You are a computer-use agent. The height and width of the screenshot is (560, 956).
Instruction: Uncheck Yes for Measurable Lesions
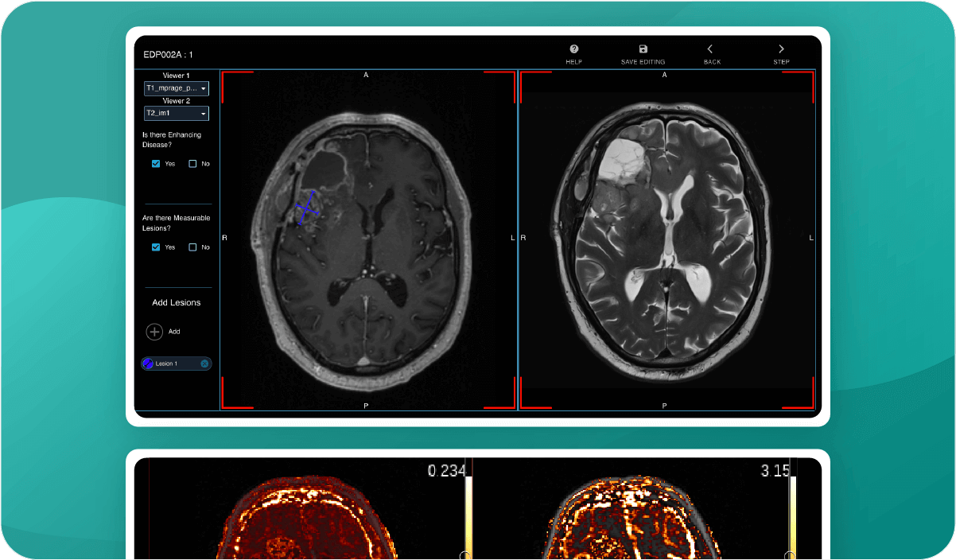coord(156,247)
